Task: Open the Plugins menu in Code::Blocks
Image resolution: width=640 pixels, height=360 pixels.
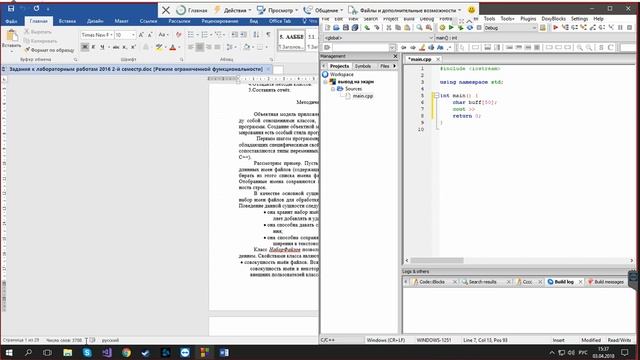Action: [528, 19]
